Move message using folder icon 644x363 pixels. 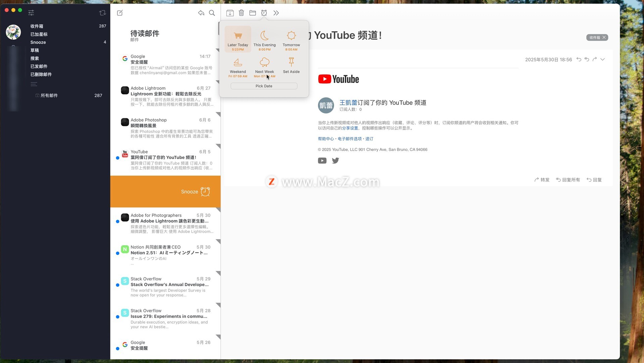coord(253,13)
